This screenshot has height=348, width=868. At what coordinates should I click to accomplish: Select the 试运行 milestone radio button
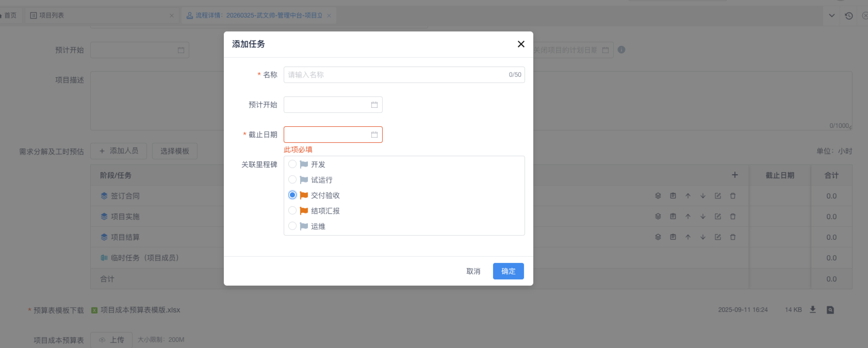tap(292, 180)
